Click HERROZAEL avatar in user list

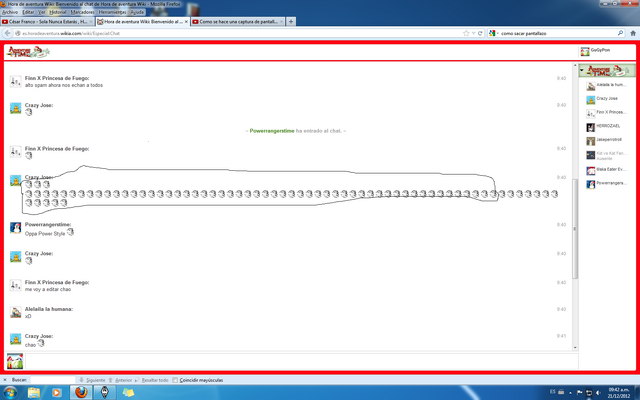click(591, 127)
